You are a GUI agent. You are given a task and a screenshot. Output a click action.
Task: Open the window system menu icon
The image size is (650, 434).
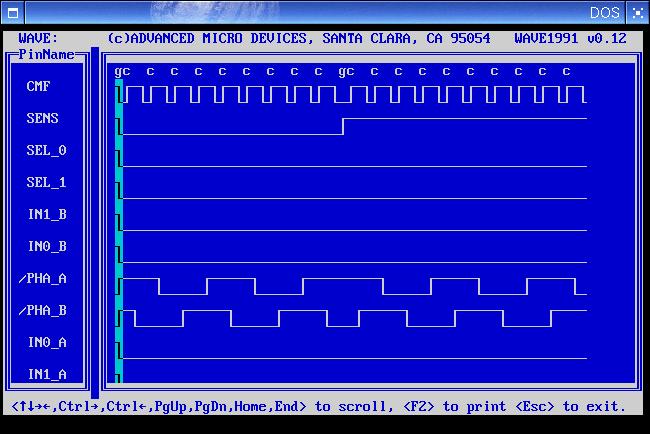13,13
